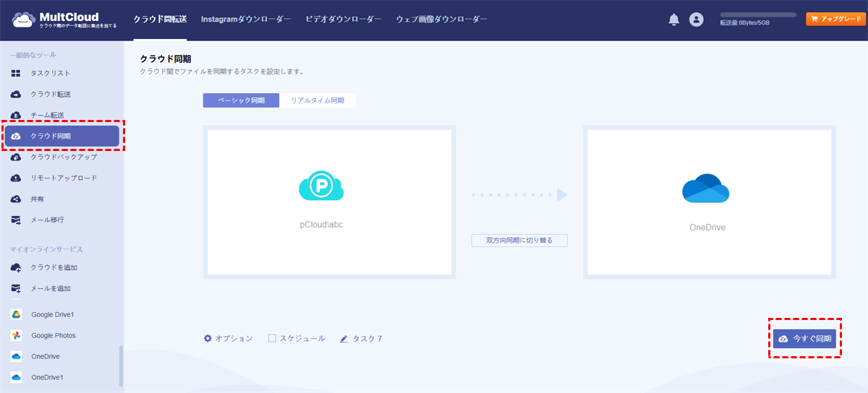Click the アップグレード upgrade button
The image size is (868, 393).
pos(835,20)
